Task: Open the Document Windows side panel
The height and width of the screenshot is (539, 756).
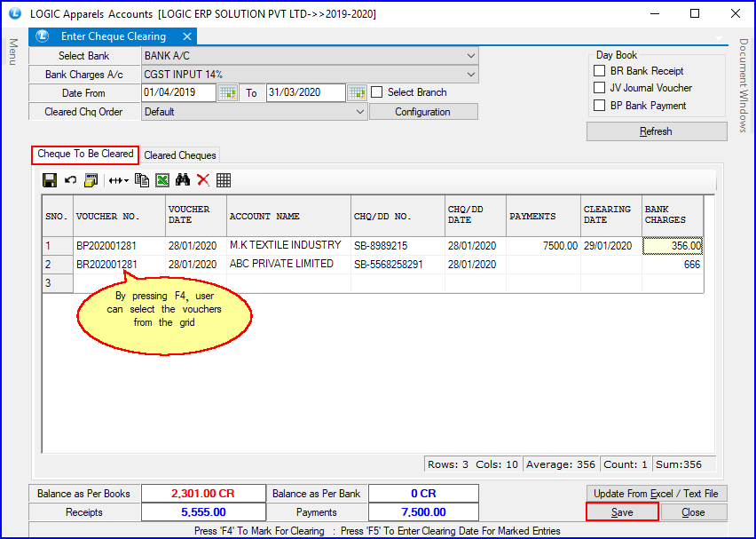Action: (x=744, y=85)
